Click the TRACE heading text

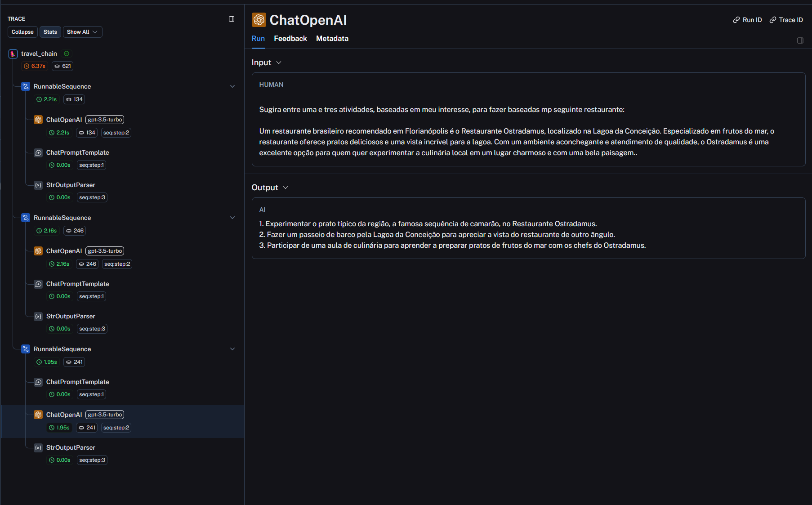point(16,19)
